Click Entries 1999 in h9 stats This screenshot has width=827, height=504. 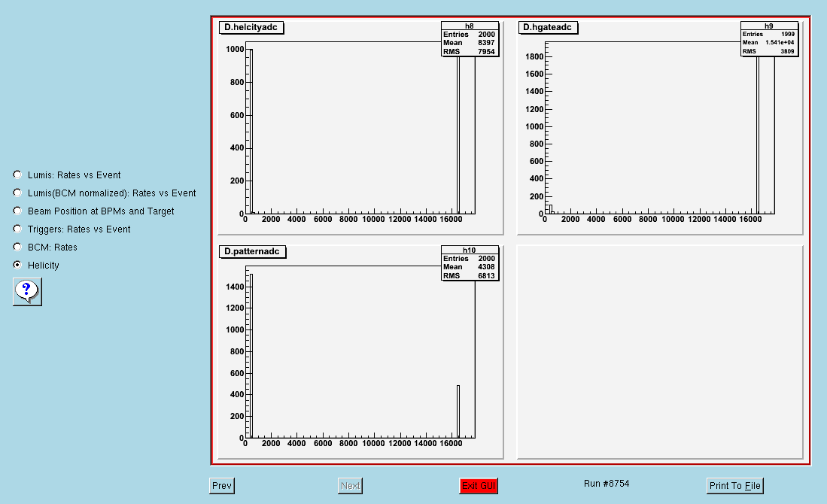tap(768, 34)
